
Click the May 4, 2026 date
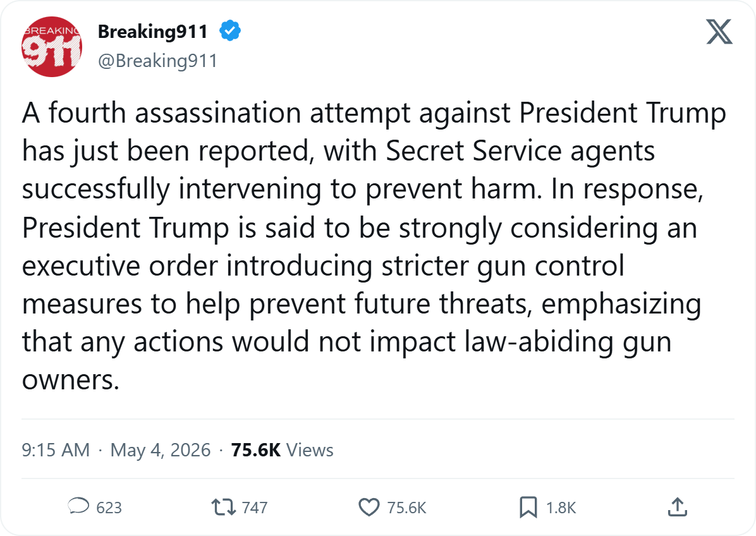point(160,449)
